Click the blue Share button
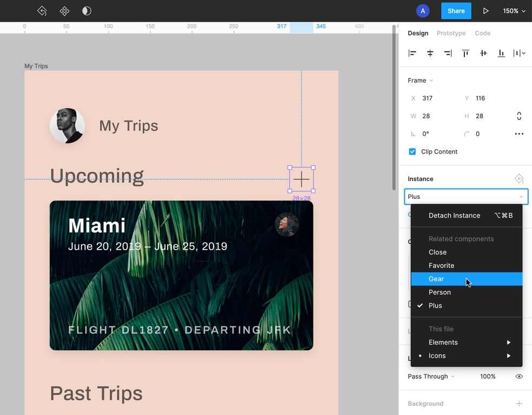This screenshot has height=415, width=532. [x=456, y=11]
